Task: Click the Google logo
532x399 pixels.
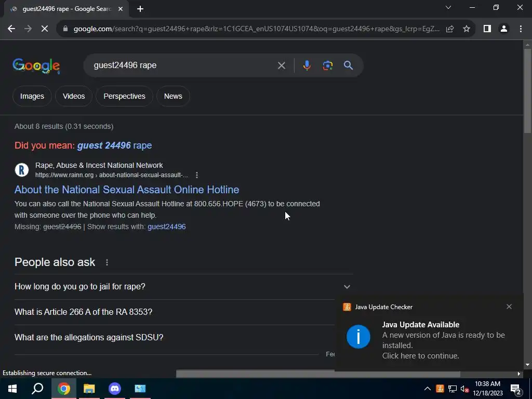Action: [36, 66]
